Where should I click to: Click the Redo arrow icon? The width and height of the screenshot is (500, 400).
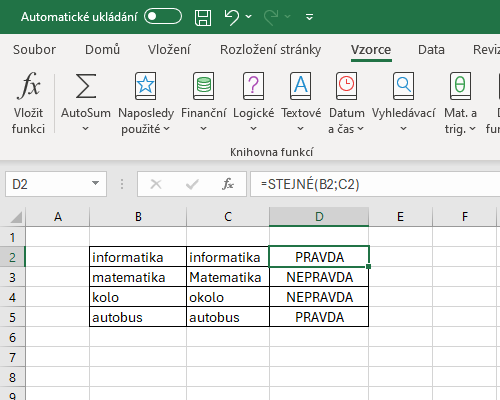tap(271, 17)
